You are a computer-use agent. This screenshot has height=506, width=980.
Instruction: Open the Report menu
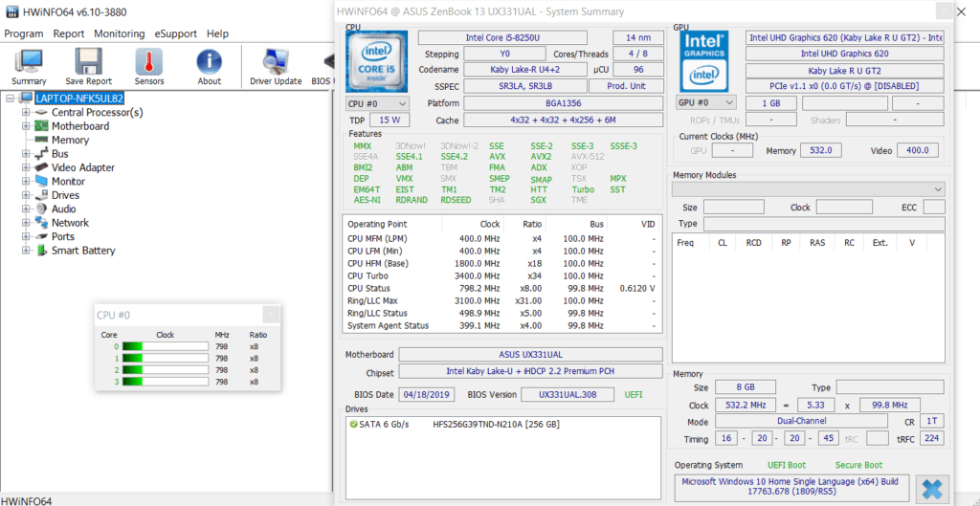tap(69, 33)
